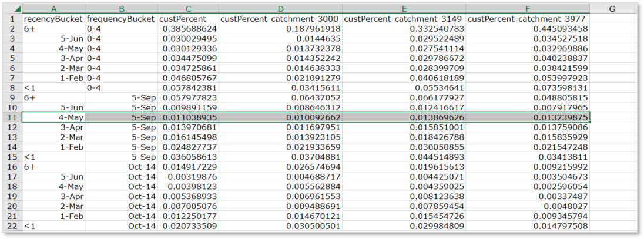Select the custPercent-catchment-3000 header cell

[280, 19]
